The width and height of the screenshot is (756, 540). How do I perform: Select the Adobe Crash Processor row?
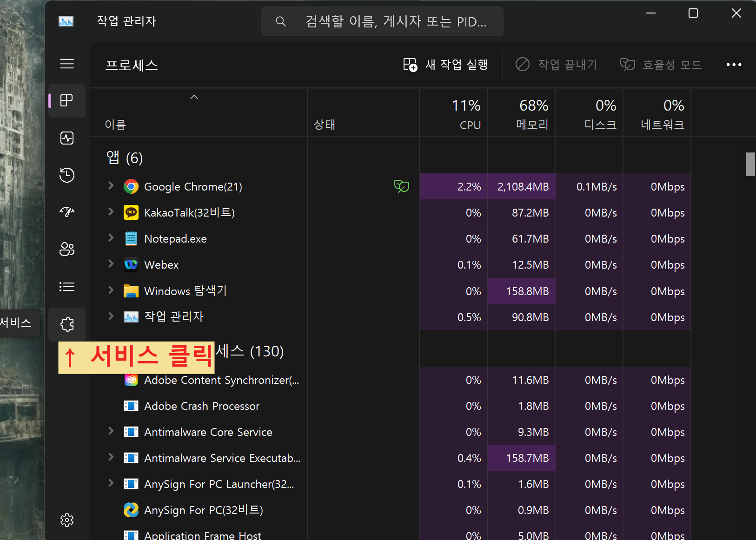click(391, 406)
